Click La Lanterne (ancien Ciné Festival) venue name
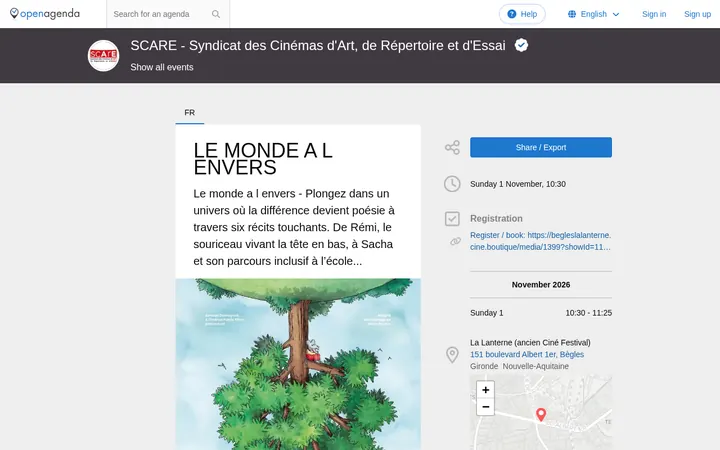The width and height of the screenshot is (720, 450). tap(530, 343)
